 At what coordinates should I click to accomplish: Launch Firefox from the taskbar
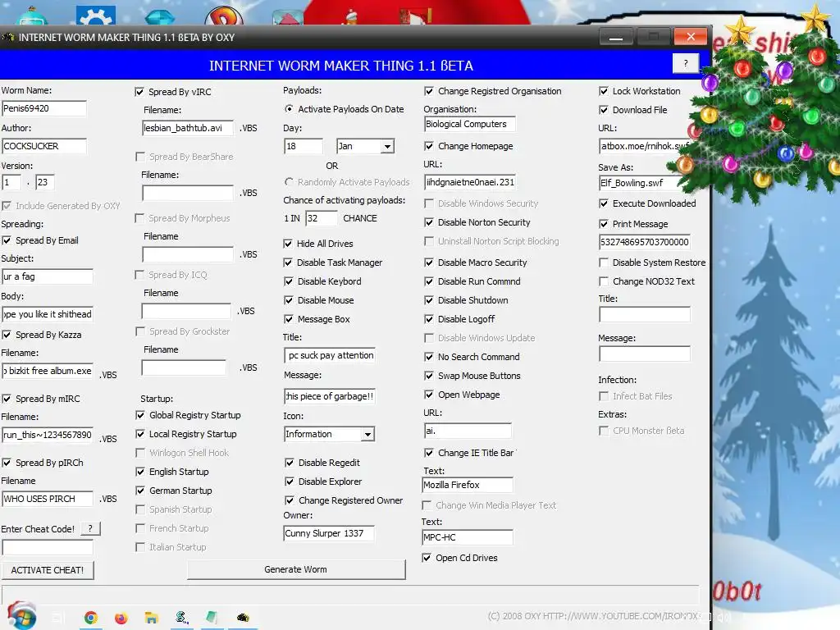point(121,618)
